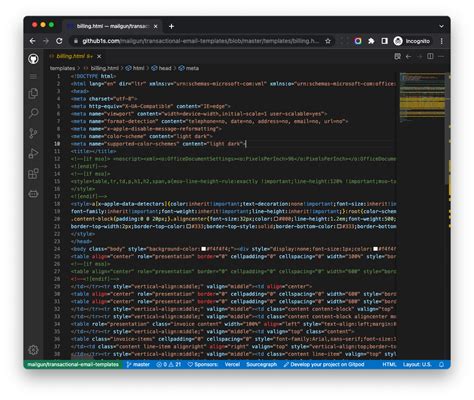Open notifications bell in status bar
Image resolution: width=474 pixels, height=400 pixels.
(441, 364)
